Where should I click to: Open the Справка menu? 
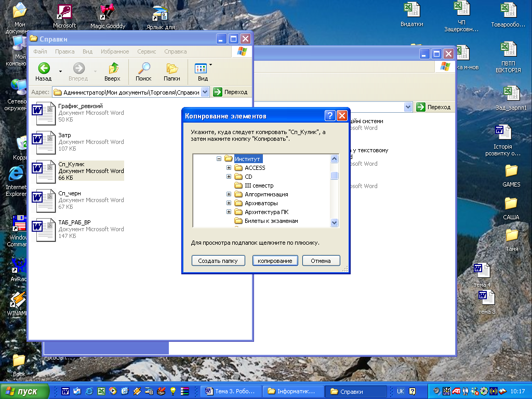pyautogui.click(x=176, y=51)
